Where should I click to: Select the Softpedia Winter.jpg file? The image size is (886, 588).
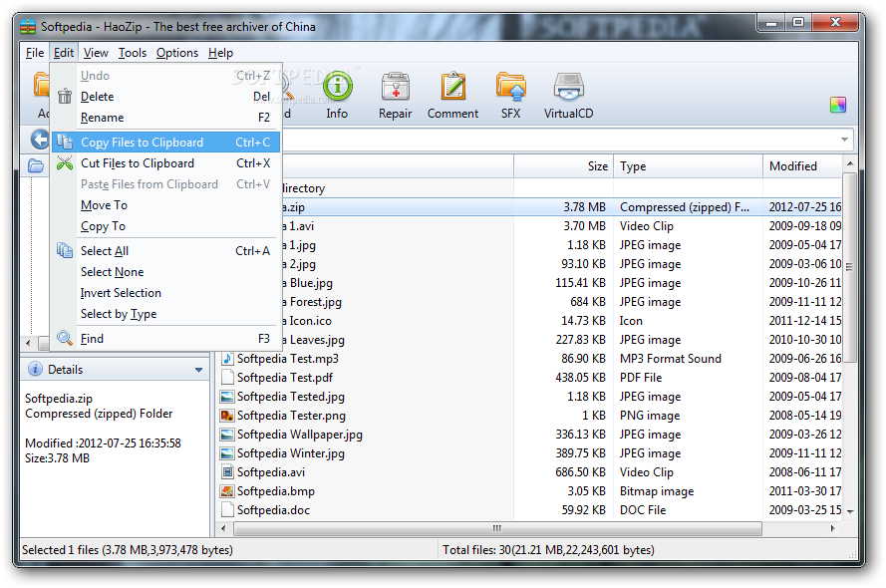(x=531, y=453)
